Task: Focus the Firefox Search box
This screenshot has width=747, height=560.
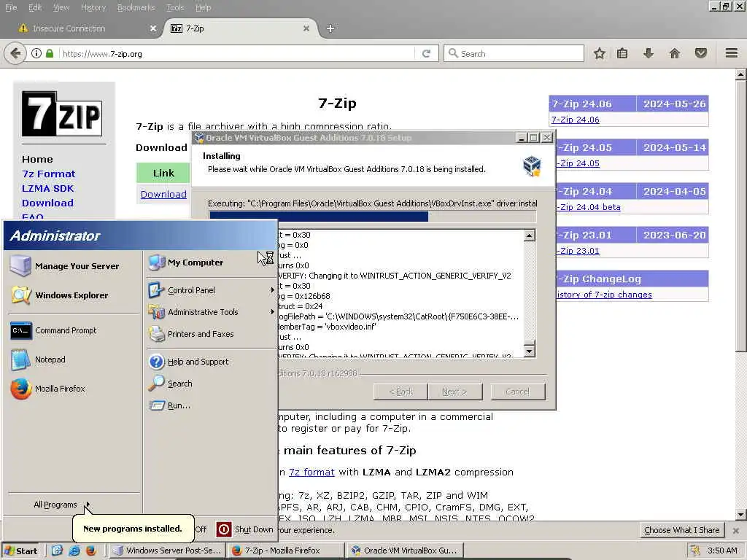Action: pyautogui.click(x=514, y=53)
